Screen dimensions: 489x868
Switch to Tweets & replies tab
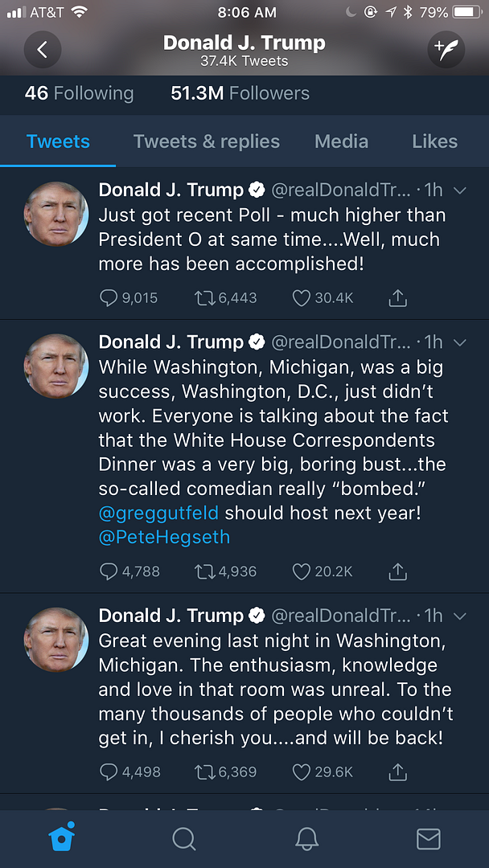(207, 141)
